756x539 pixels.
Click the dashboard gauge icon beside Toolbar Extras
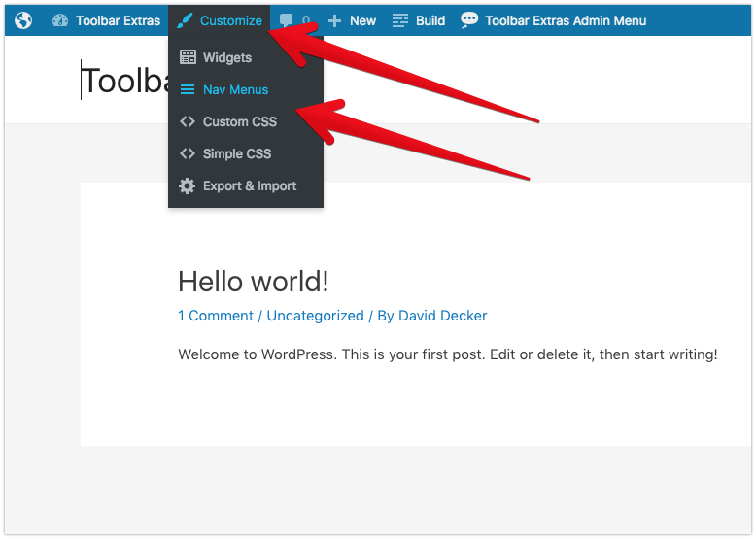point(60,20)
